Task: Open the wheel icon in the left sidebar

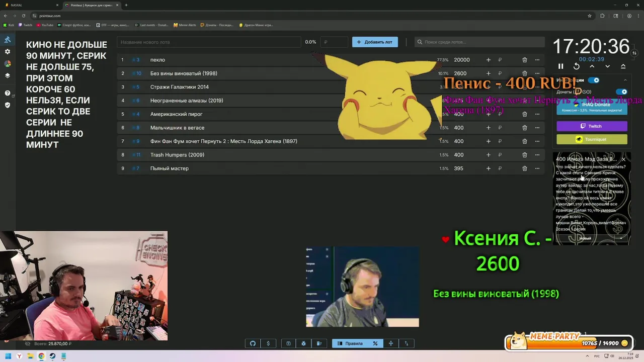Action: [8, 64]
